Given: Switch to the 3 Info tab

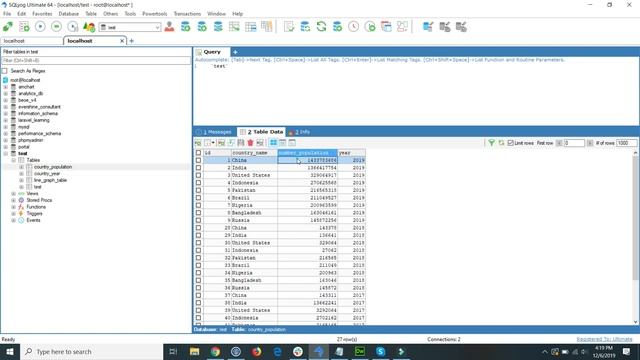Looking at the screenshot, I should (299, 132).
